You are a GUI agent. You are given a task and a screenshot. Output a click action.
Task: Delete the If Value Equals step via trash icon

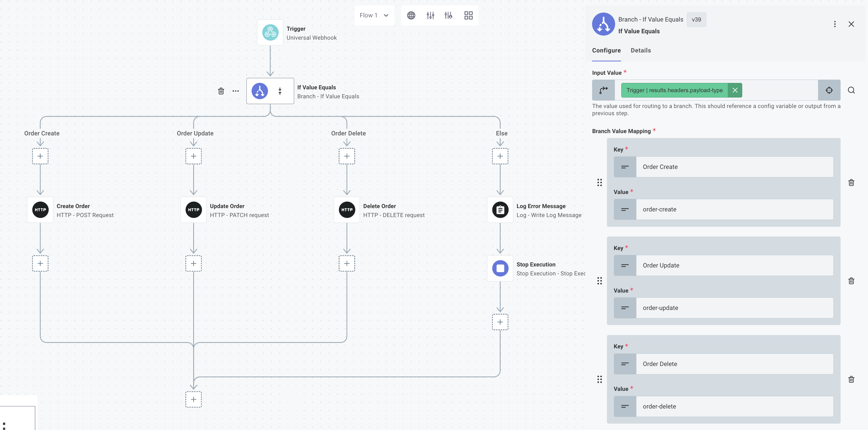pyautogui.click(x=221, y=91)
